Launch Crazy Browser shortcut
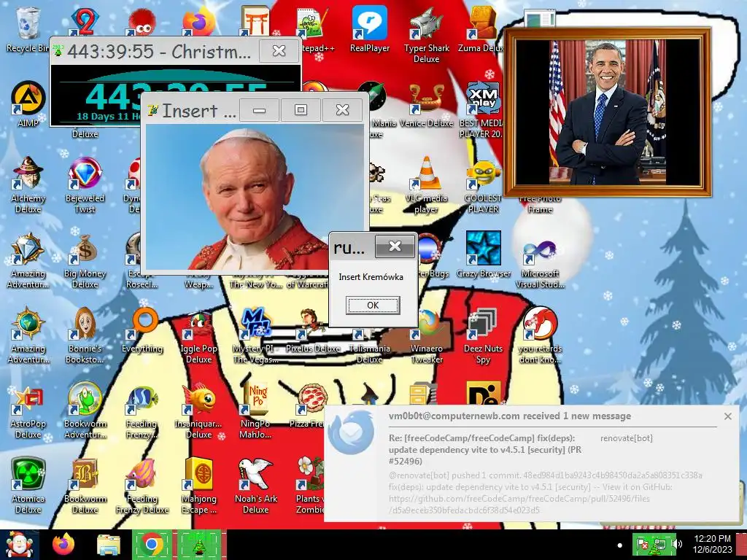Viewport: 747px width, 560px height. point(483,254)
